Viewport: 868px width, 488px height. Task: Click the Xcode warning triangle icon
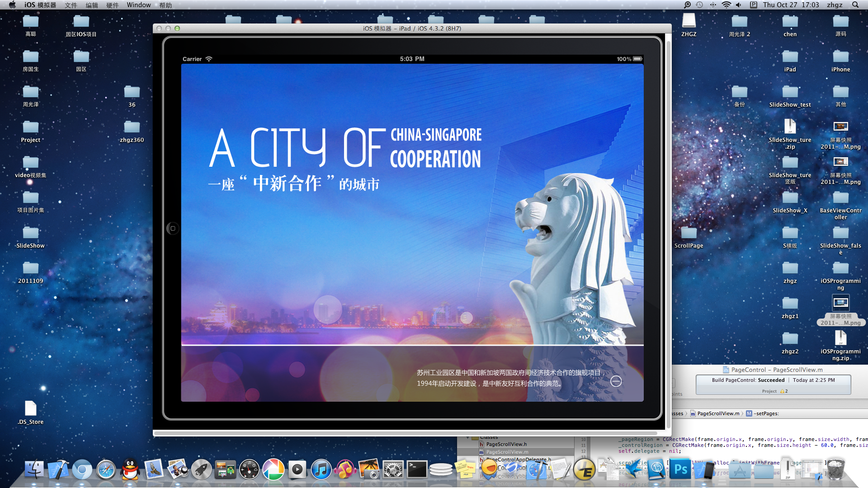[782, 391]
